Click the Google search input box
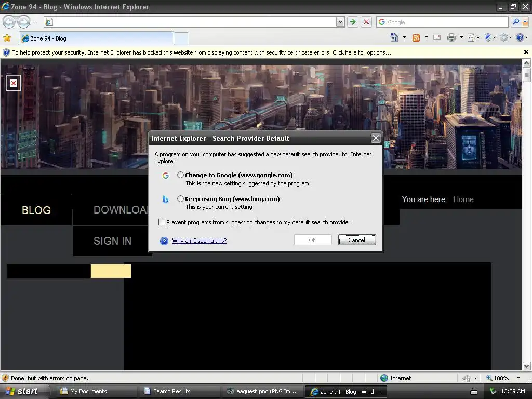This screenshot has width=532, height=399. click(442, 22)
